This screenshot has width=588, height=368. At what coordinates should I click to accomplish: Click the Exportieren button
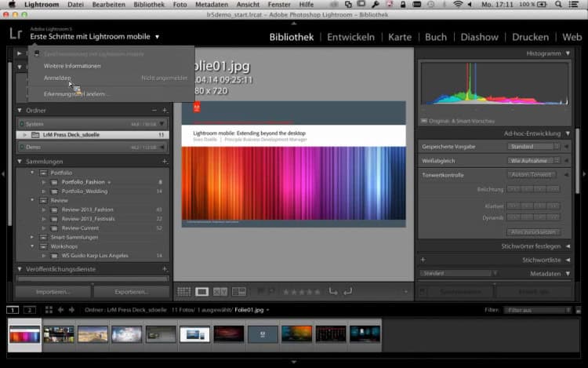[x=131, y=291]
